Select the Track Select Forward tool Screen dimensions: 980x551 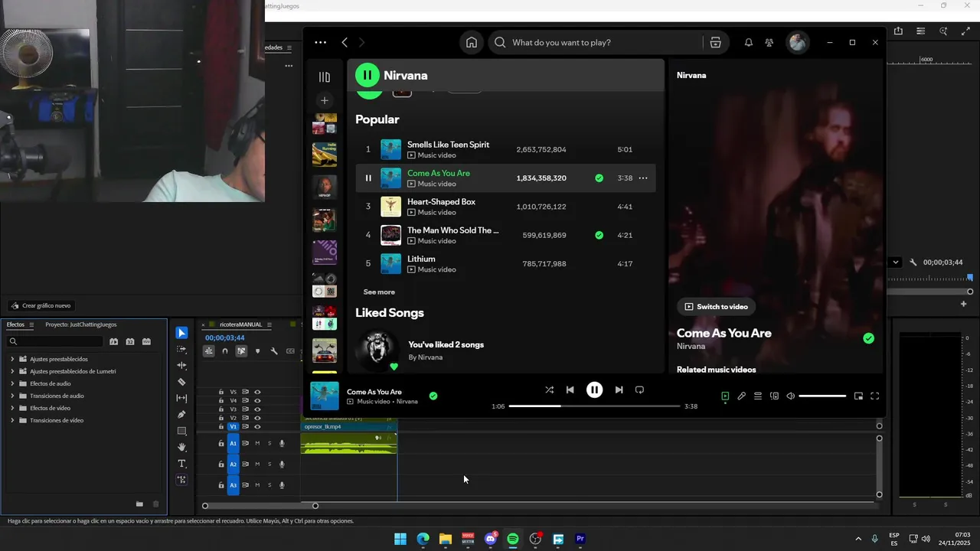click(181, 349)
